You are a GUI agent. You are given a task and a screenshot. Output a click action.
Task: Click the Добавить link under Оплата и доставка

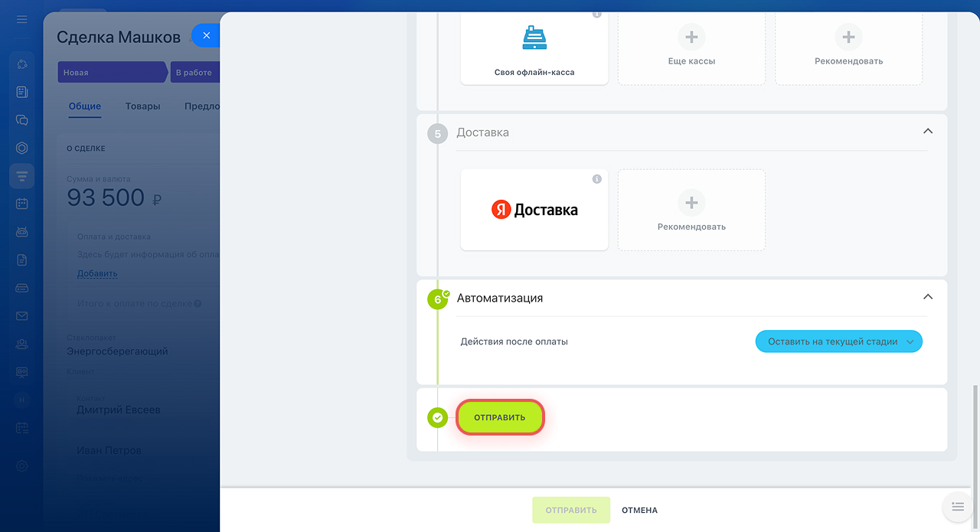tap(97, 273)
